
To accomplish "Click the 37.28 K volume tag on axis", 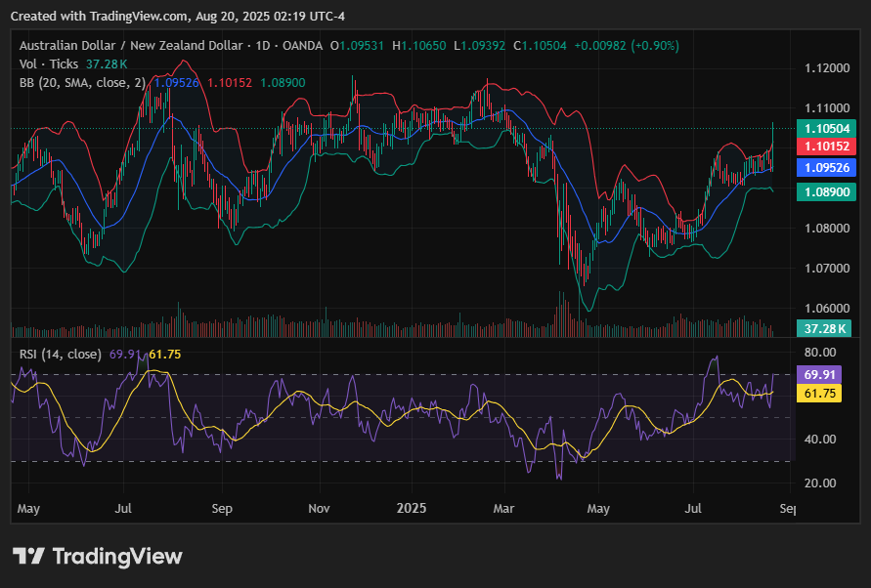I will click(824, 329).
